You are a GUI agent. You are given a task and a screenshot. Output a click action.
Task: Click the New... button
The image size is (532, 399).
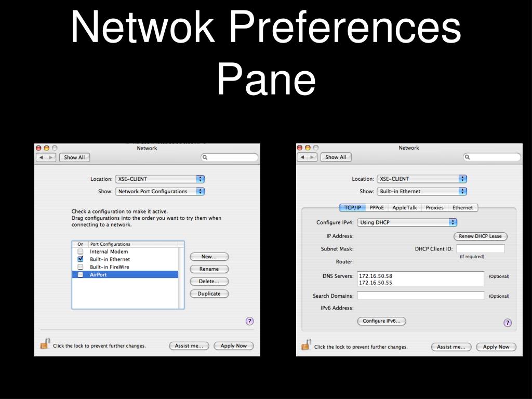(209, 257)
